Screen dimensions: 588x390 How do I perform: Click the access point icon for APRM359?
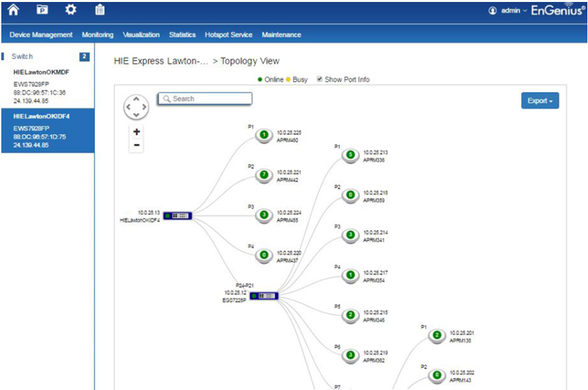350,195
